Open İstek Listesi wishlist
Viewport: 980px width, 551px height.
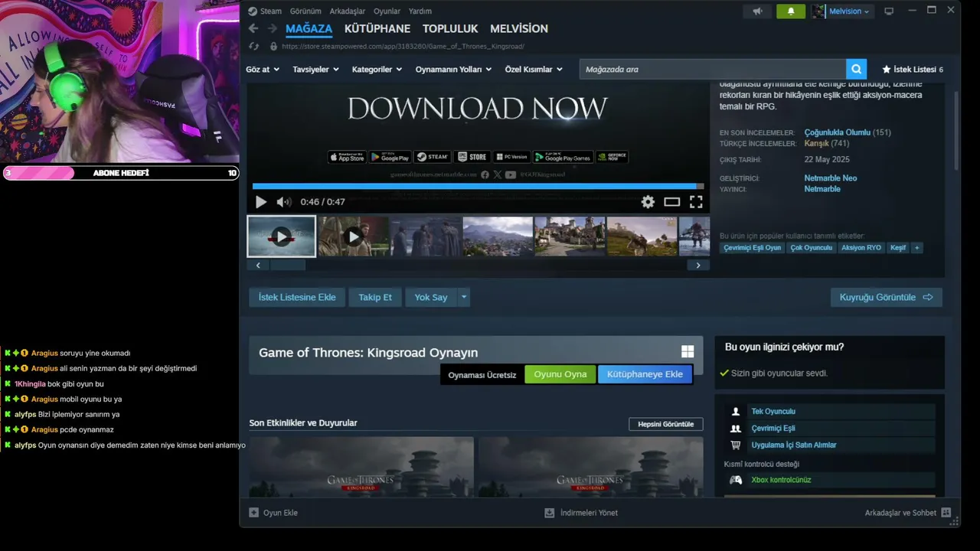913,70
